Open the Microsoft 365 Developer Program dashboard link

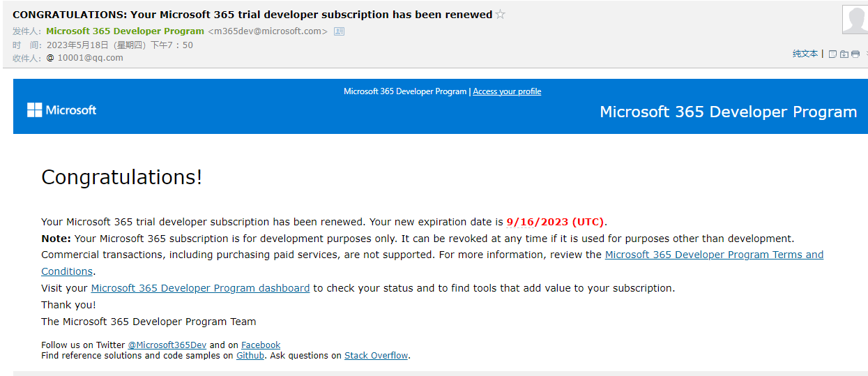pos(200,288)
